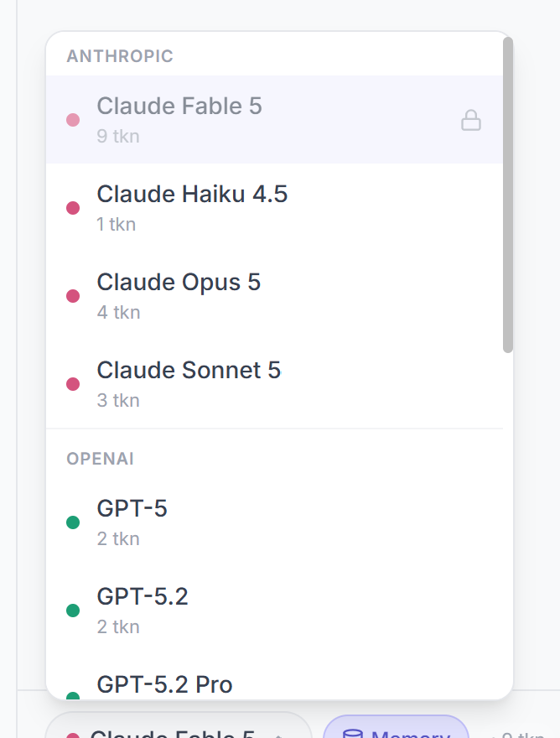Click the model list scrollbar thumb

(x=508, y=195)
